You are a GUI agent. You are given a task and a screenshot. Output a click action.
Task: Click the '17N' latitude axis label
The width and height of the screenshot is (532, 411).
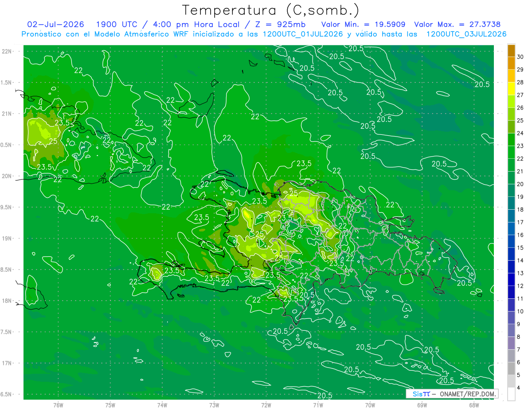[x=8, y=363]
